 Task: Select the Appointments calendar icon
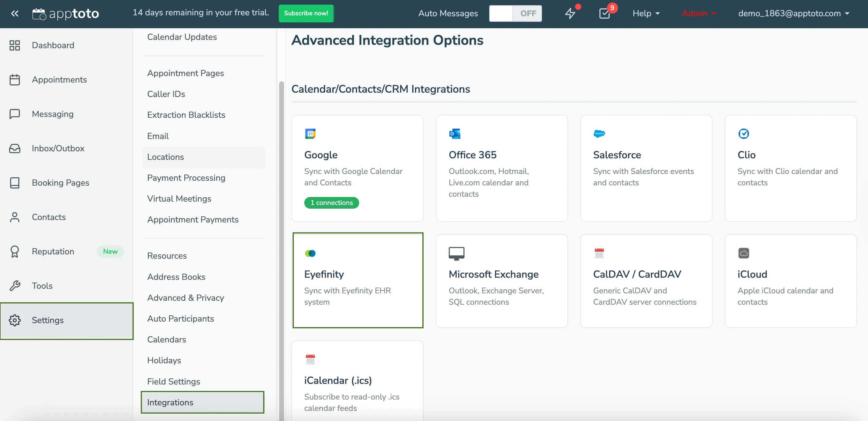15,79
